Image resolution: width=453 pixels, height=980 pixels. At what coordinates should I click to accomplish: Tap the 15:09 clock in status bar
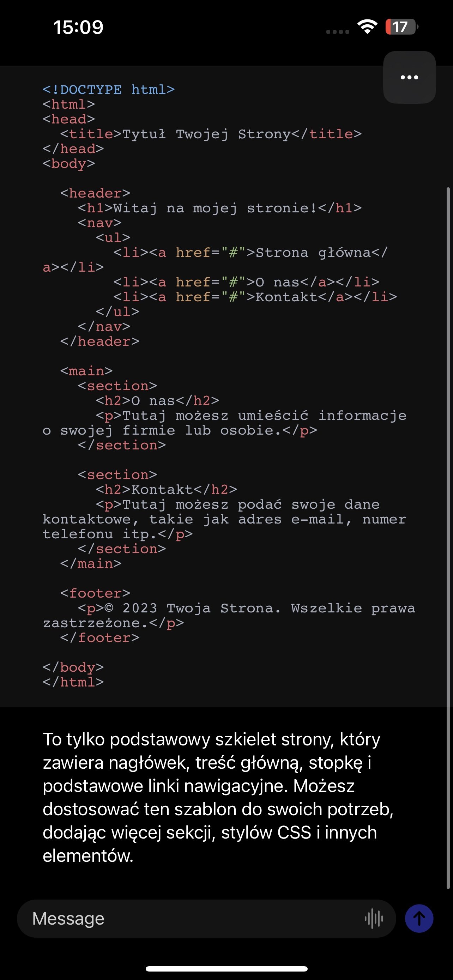78,28
